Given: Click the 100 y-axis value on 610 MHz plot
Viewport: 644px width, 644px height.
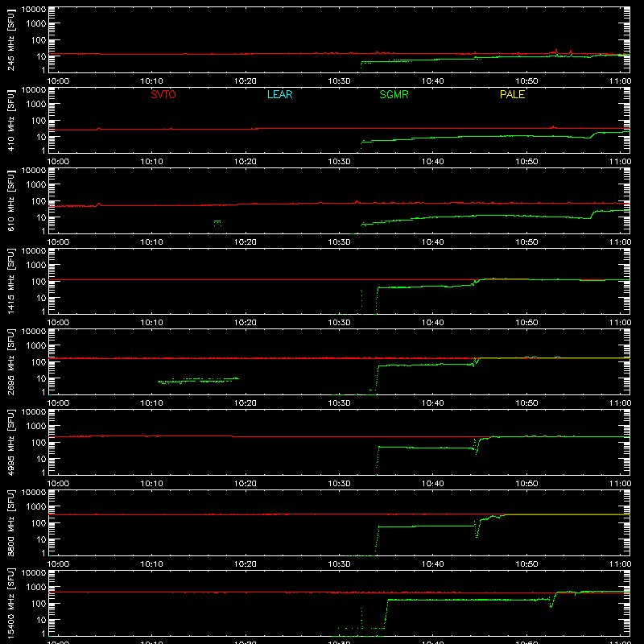Looking at the screenshot, I should tap(39, 201).
